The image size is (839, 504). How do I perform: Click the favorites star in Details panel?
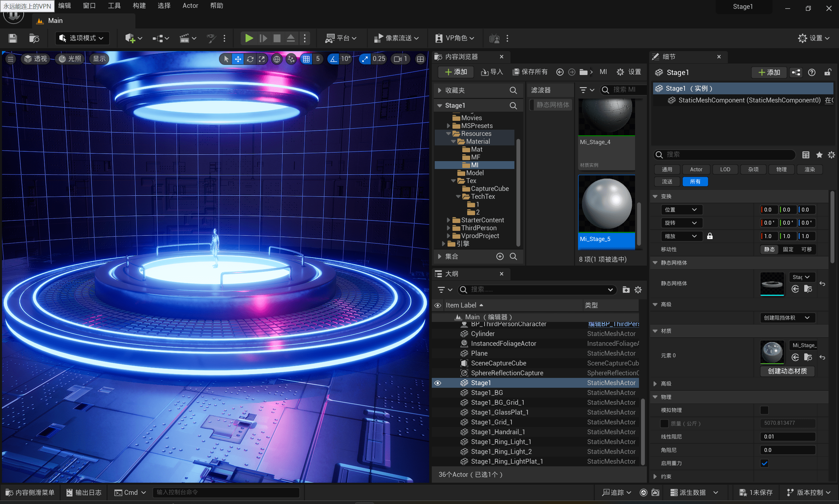click(x=819, y=155)
